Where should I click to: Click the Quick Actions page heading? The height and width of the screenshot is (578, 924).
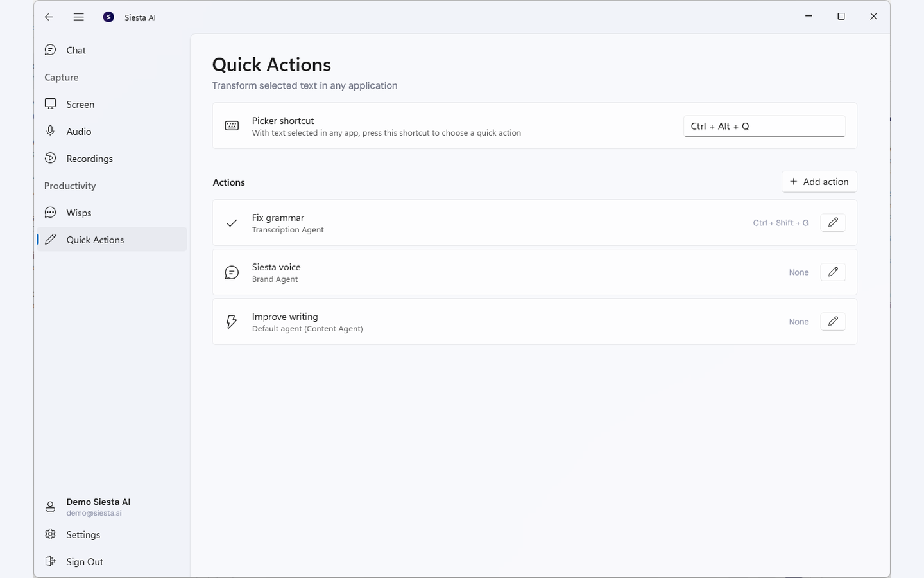(271, 65)
